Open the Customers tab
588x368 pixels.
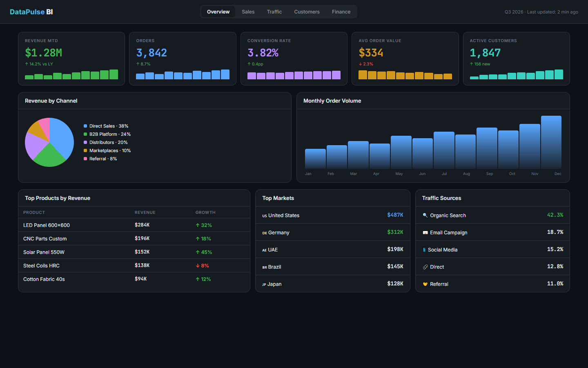click(307, 12)
